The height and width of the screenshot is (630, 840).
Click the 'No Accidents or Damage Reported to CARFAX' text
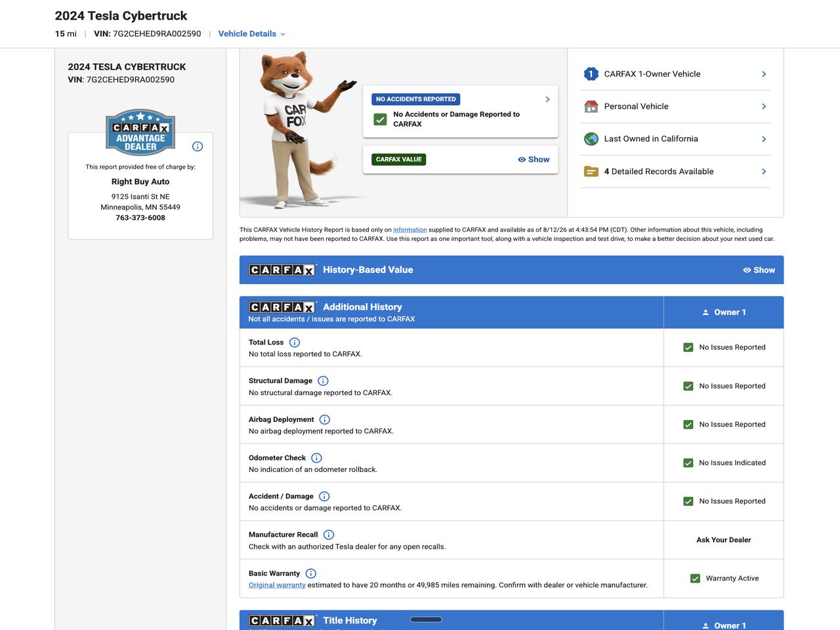457,119
